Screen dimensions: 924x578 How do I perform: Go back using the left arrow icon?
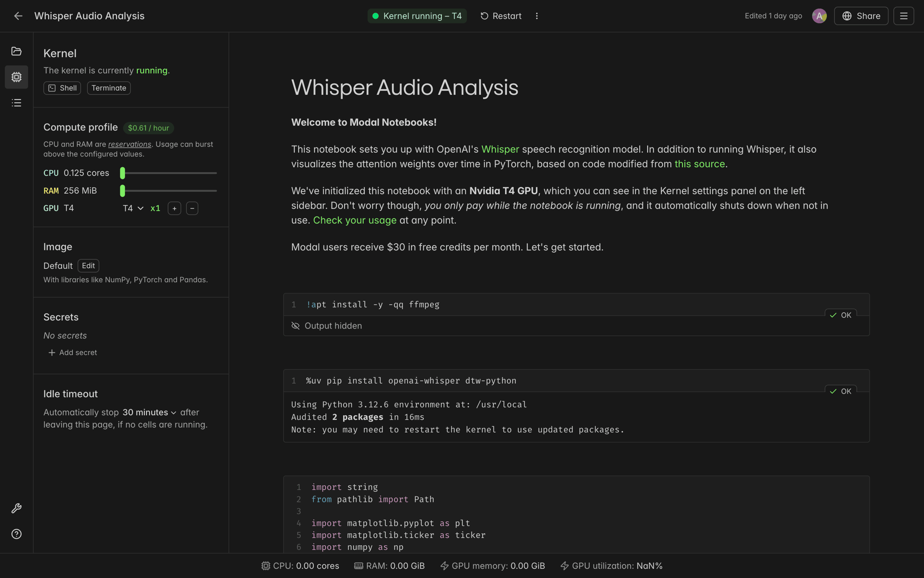click(x=18, y=16)
